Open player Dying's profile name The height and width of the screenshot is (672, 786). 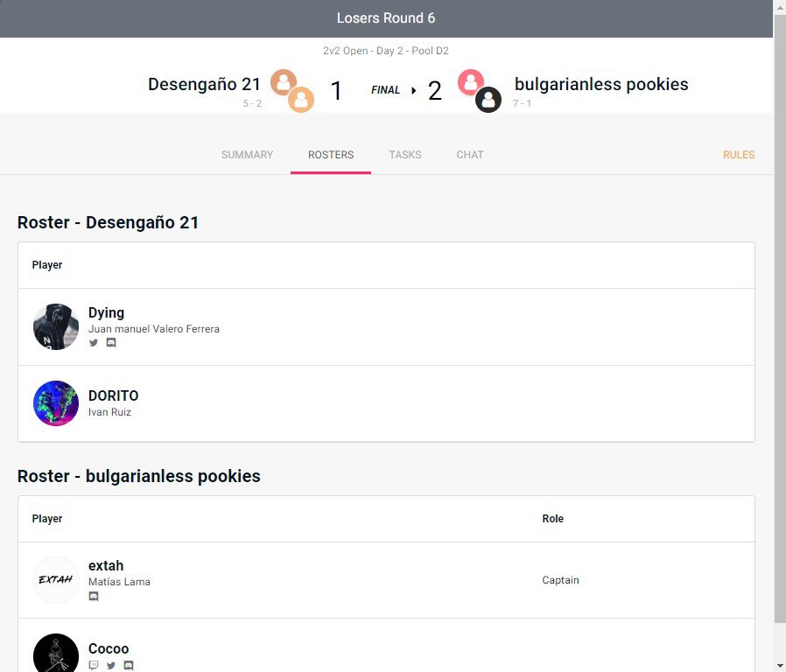click(106, 312)
